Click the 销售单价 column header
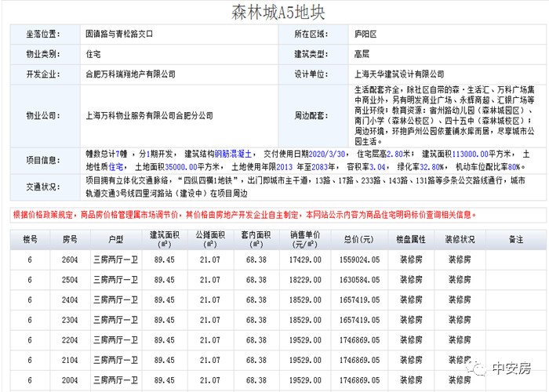This screenshot has width=549, height=392. (305, 240)
